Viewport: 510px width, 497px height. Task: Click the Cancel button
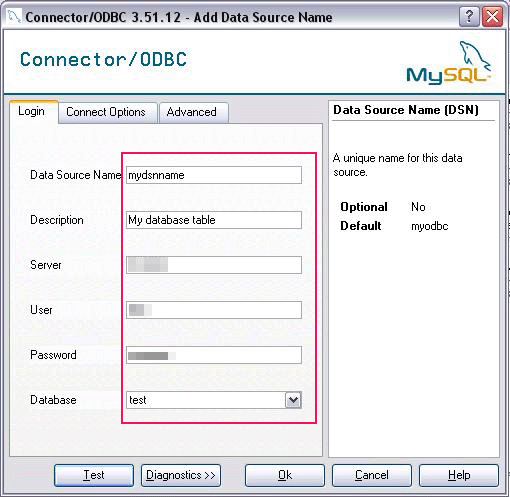coord(372,475)
